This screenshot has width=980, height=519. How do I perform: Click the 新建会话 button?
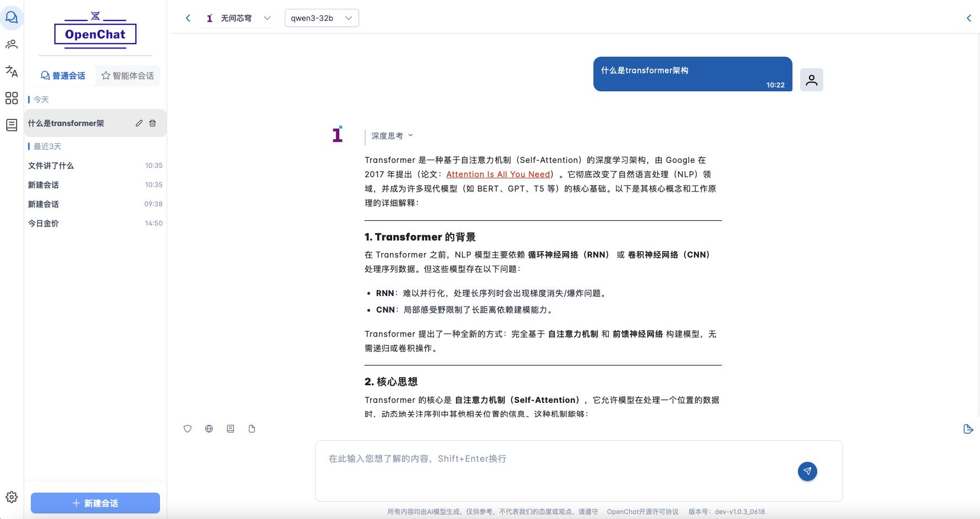pyautogui.click(x=95, y=503)
